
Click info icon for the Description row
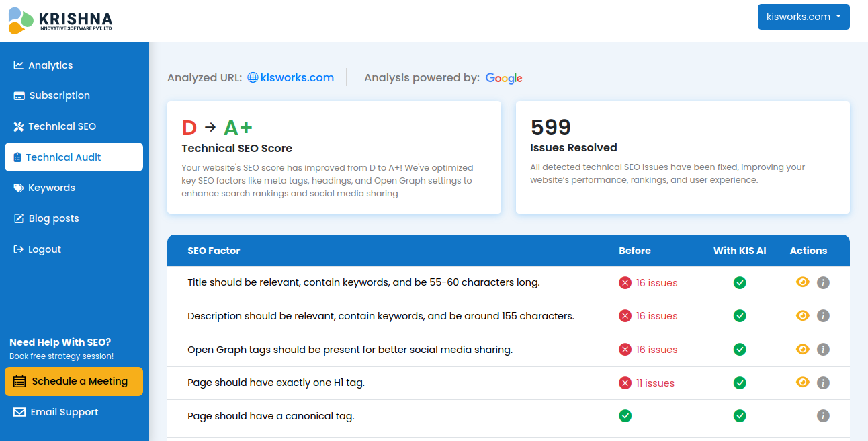[823, 316]
